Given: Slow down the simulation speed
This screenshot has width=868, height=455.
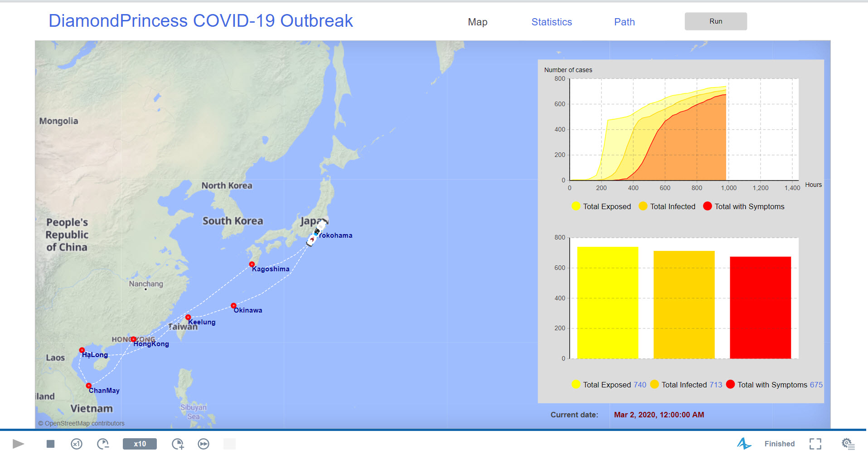Looking at the screenshot, I should click(103, 444).
